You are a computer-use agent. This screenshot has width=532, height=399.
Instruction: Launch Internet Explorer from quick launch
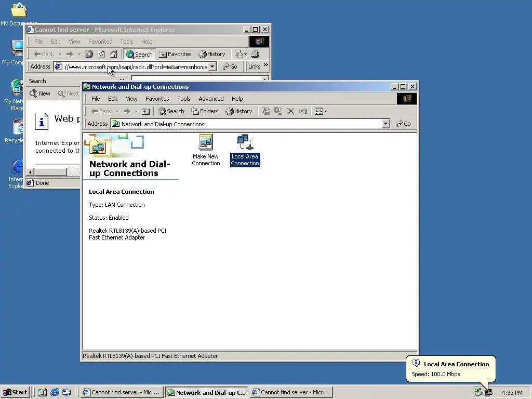point(55,393)
